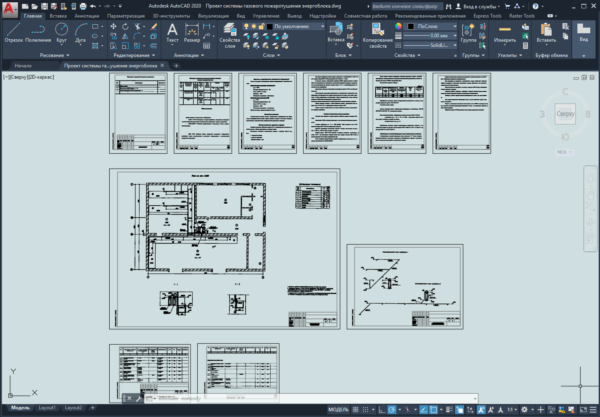Viewport: 600px width, 417px height.
Task: Expand the Рисование panel
Action: pos(54,55)
